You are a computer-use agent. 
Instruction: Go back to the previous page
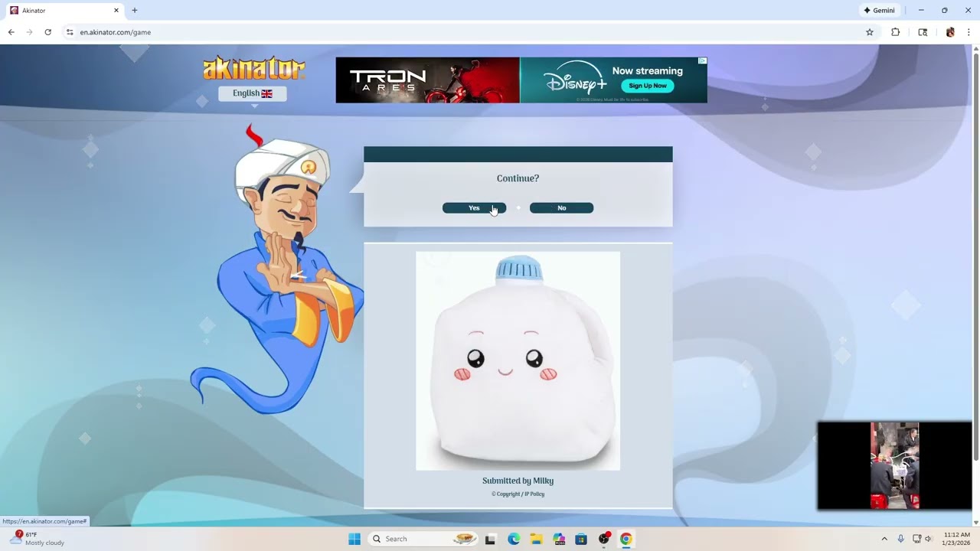(x=11, y=32)
